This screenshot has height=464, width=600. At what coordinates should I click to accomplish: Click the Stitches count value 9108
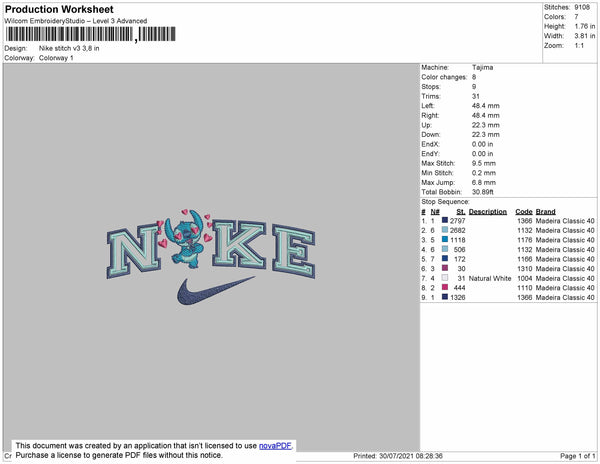tap(581, 7)
